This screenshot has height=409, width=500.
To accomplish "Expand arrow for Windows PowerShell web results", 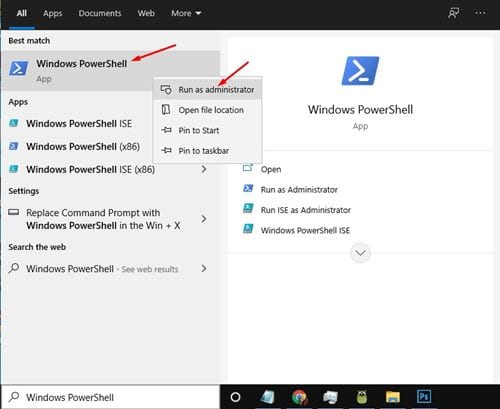I will pyautogui.click(x=204, y=268).
